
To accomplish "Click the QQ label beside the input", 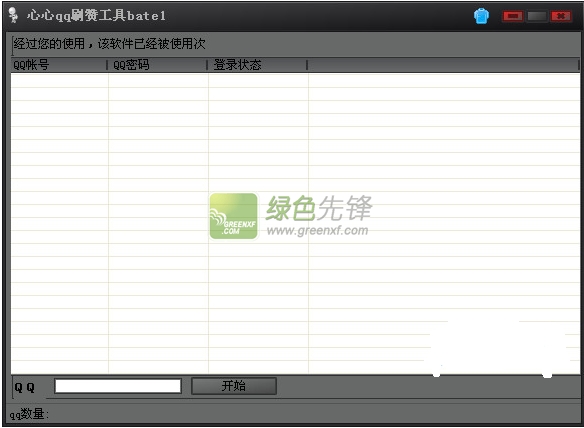I will (25, 387).
